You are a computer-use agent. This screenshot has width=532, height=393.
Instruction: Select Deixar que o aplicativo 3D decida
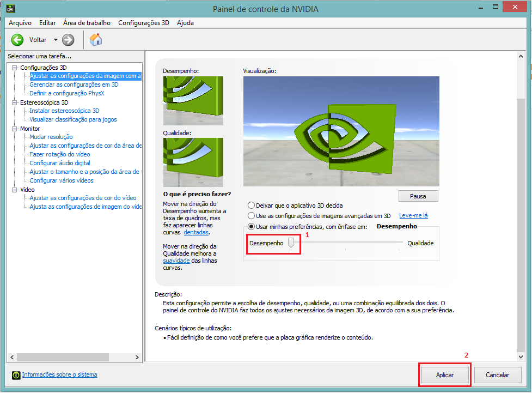(x=251, y=205)
